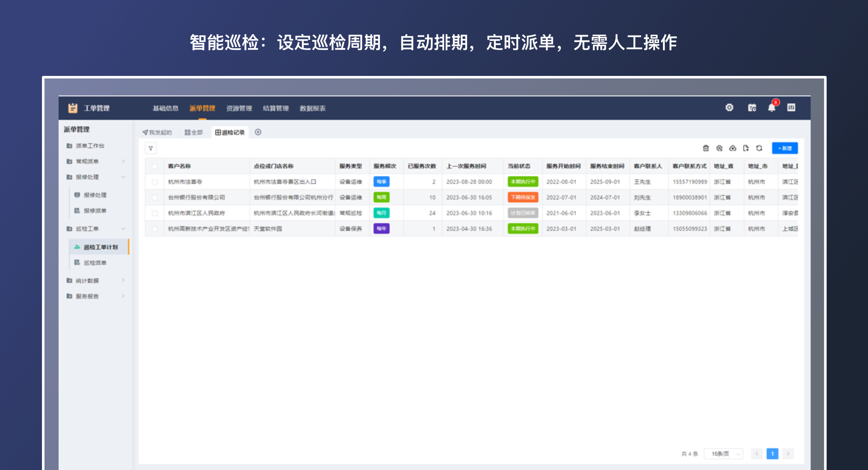This screenshot has width=868, height=470.
Task: Click page number 1 in pagination
Action: pos(772,454)
